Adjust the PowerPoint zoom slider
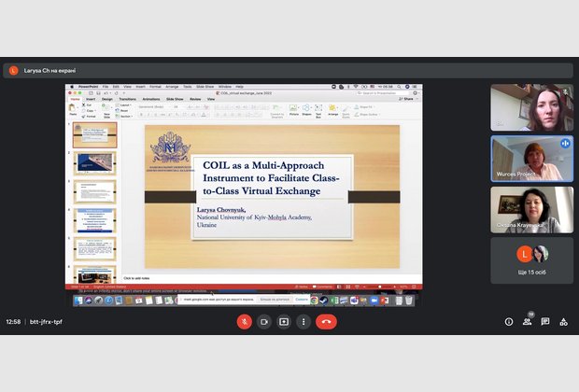The width and height of the screenshot is (579, 392). pyautogui.click(x=379, y=287)
